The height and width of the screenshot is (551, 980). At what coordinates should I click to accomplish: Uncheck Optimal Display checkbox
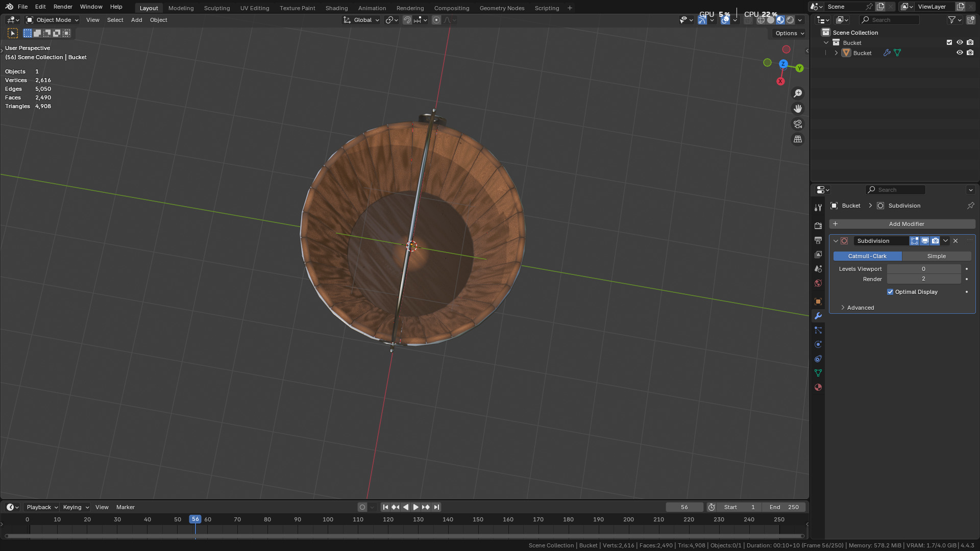coord(890,292)
